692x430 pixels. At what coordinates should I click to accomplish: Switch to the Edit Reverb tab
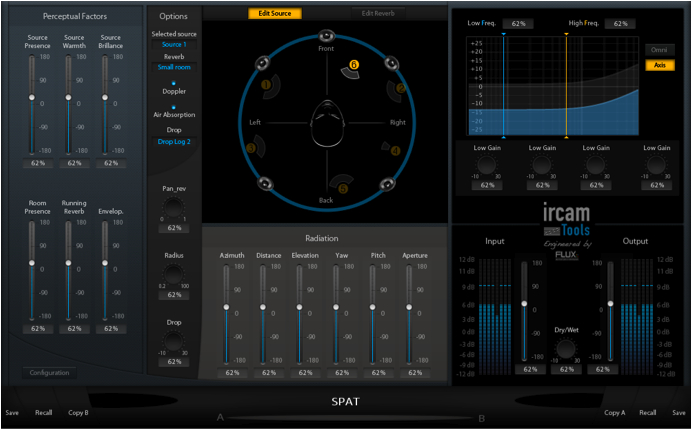tap(378, 14)
